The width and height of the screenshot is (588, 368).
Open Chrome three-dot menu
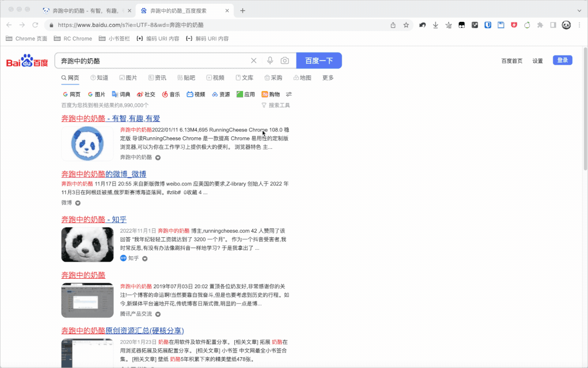[x=579, y=25]
